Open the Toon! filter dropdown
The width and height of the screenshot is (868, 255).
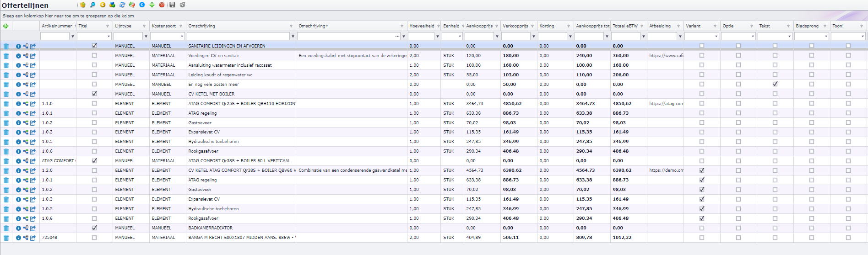pos(863,36)
